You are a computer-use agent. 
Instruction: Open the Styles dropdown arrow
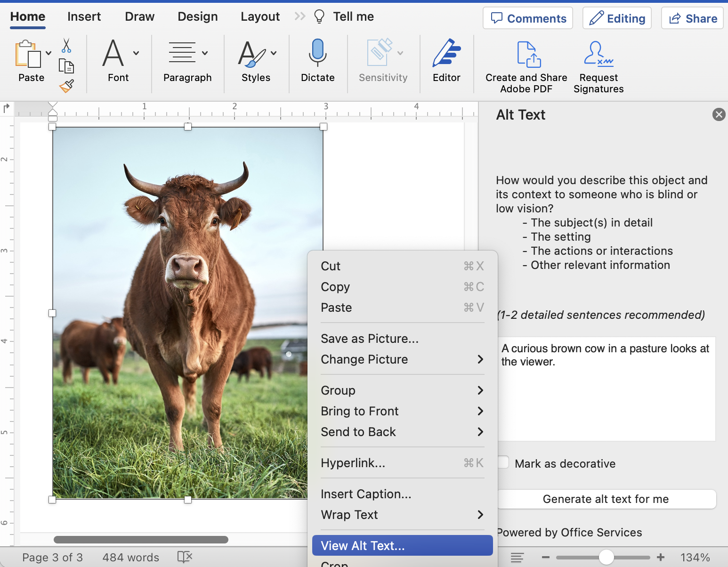(x=274, y=53)
